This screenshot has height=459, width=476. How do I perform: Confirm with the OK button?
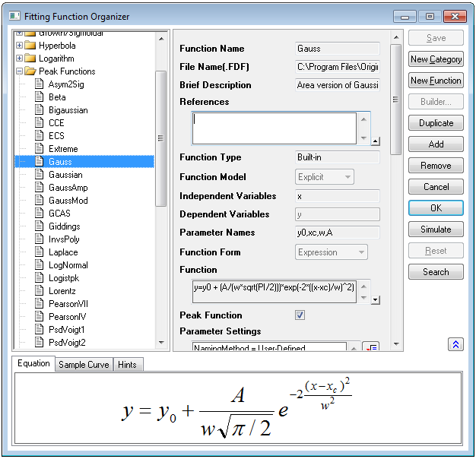pos(436,207)
